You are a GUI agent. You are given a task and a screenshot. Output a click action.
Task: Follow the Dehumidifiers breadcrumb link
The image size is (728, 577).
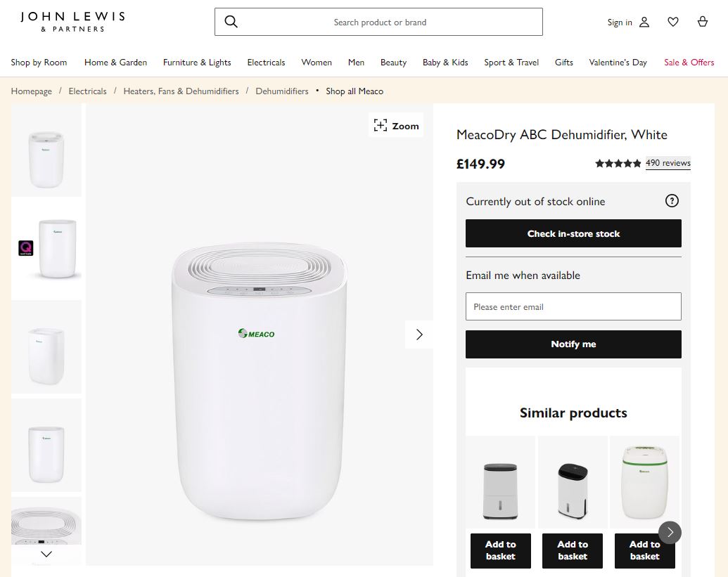282,91
